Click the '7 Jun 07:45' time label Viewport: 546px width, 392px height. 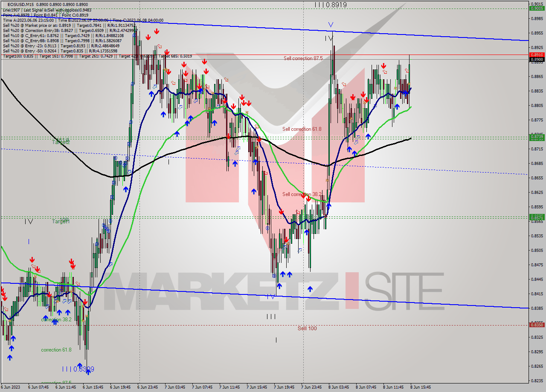click(x=202, y=387)
